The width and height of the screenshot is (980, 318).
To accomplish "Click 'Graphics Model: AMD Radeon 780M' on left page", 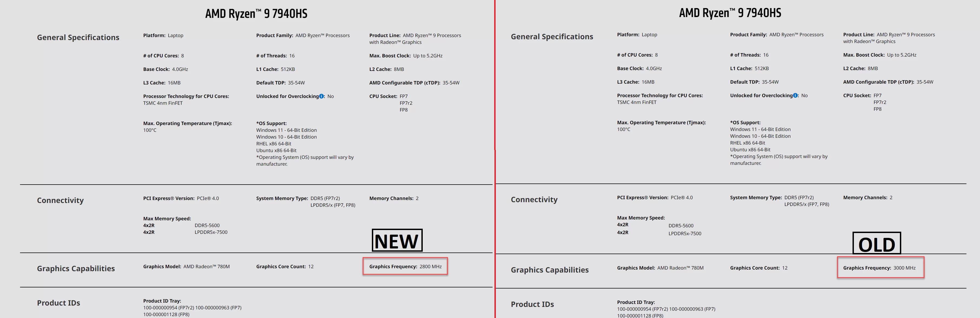I will [x=186, y=267].
